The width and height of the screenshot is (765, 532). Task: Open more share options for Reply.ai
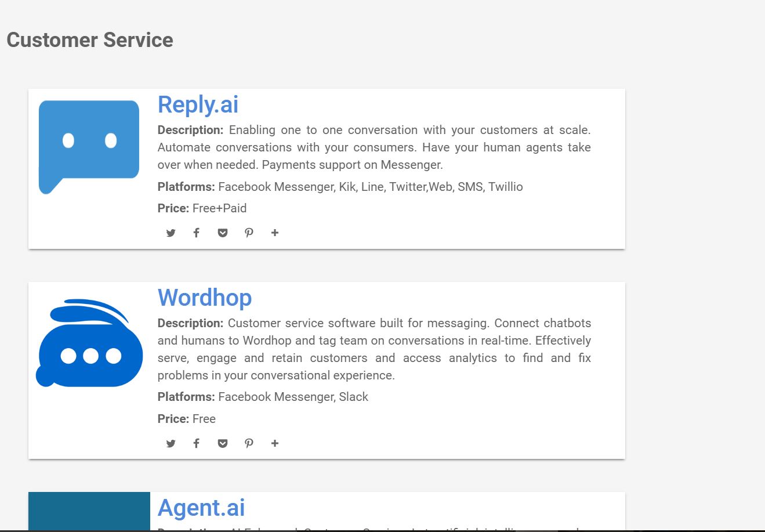coord(275,233)
